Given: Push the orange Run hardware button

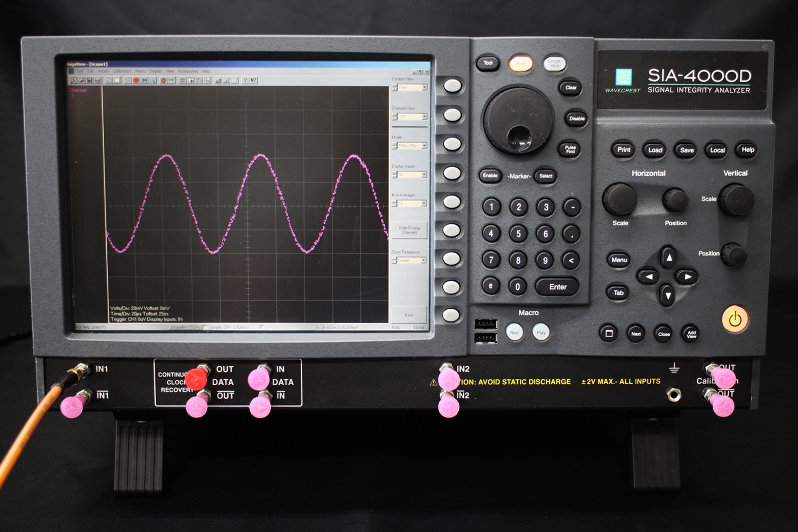Looking at the screenshot, I should pyautogui.click(x=521, y=64).
